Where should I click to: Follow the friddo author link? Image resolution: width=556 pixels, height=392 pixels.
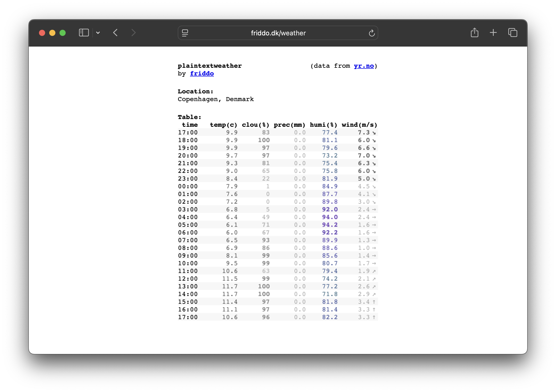tap(202, 74)
